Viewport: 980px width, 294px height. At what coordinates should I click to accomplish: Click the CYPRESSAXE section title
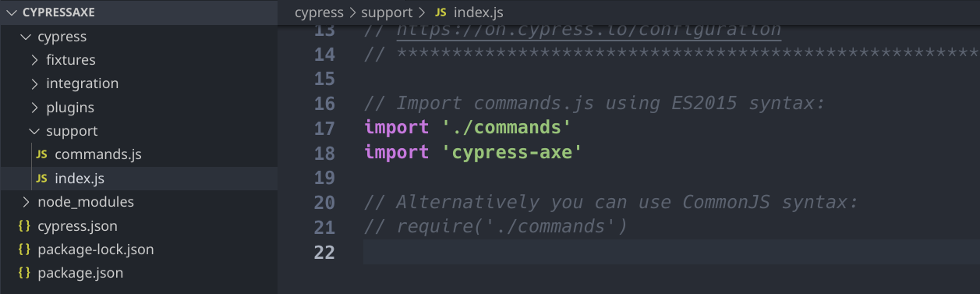[x=58, y=13]
